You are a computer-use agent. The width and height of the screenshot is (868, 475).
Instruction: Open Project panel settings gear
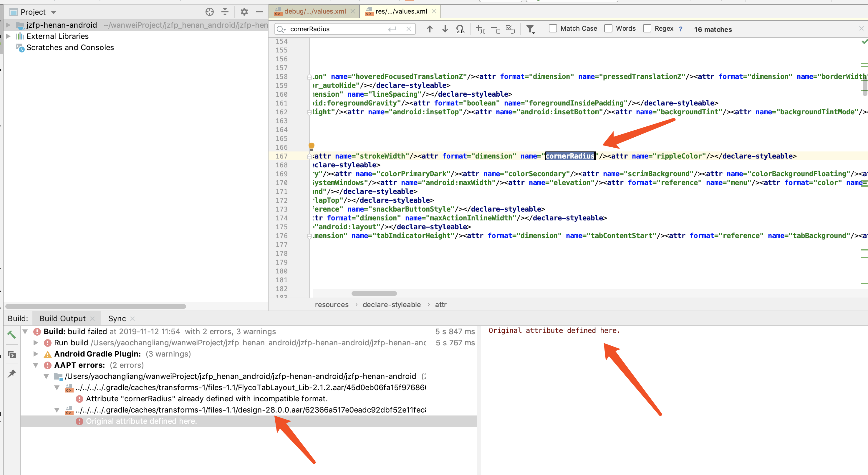pyautogui.click(x=244, y=12)
